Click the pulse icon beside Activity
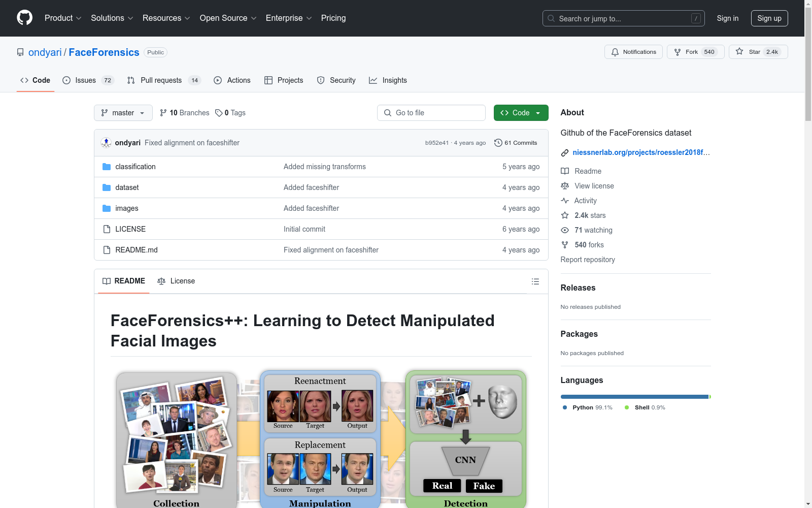Image resolution: width=812 pixels, height=508 pixels. [565, 201]
